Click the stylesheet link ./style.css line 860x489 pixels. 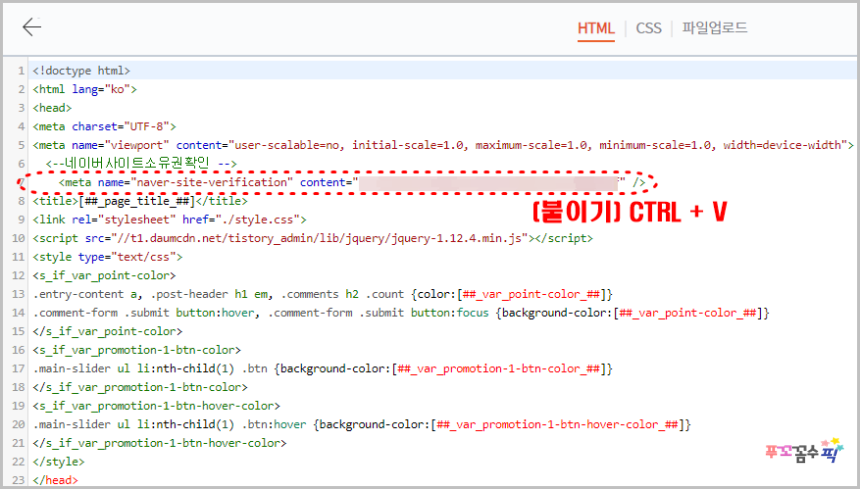[x=169, y=220]
